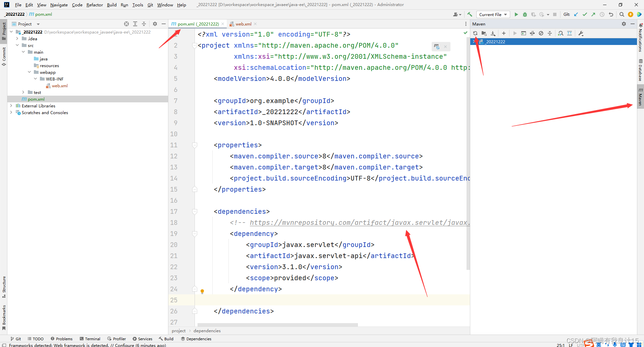This screenshot has width=644, height=347.
Task: Update project from Git
Action: [x=576, y=14]
